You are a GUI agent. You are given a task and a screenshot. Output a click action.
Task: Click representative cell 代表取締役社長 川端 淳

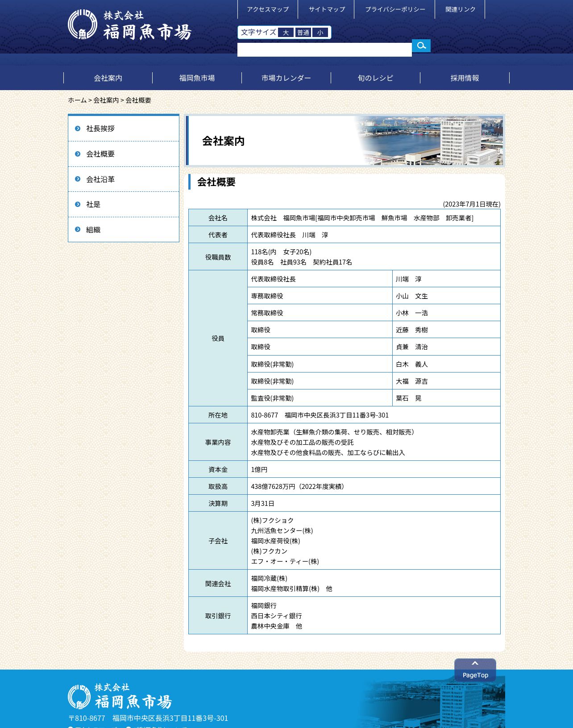coord(374,235)
